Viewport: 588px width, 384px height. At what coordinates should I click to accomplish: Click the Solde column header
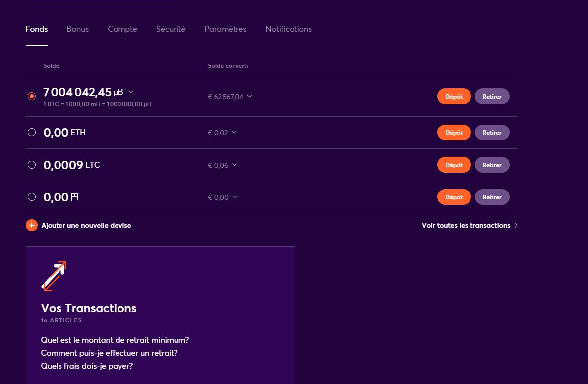point(51,65)
